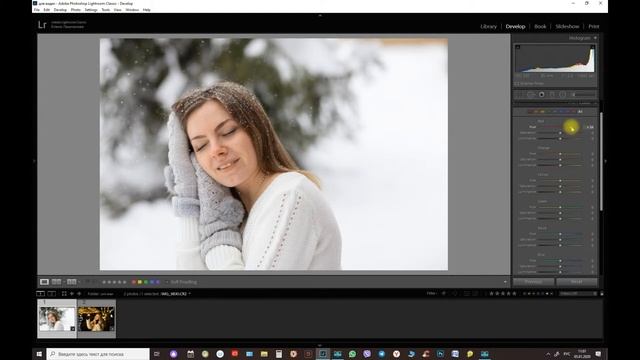
Task: Click the Red Luminance slider handle
Action: click(560, 139)
